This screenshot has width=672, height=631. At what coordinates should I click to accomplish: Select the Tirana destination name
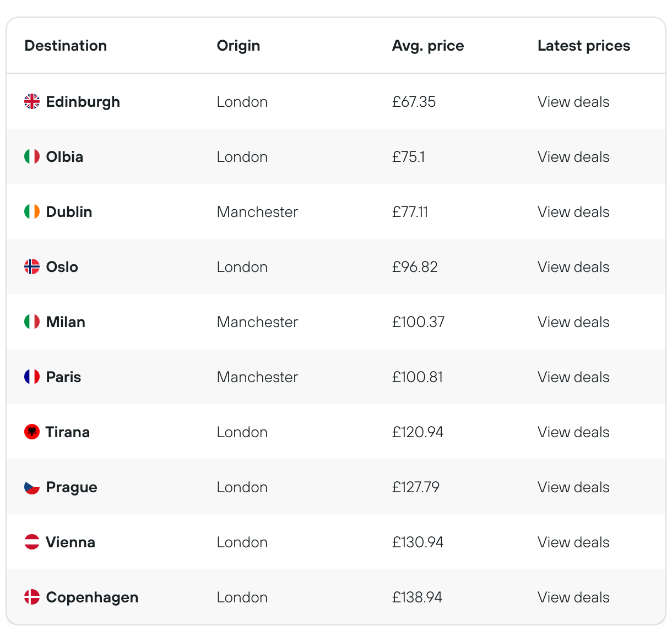68,432
